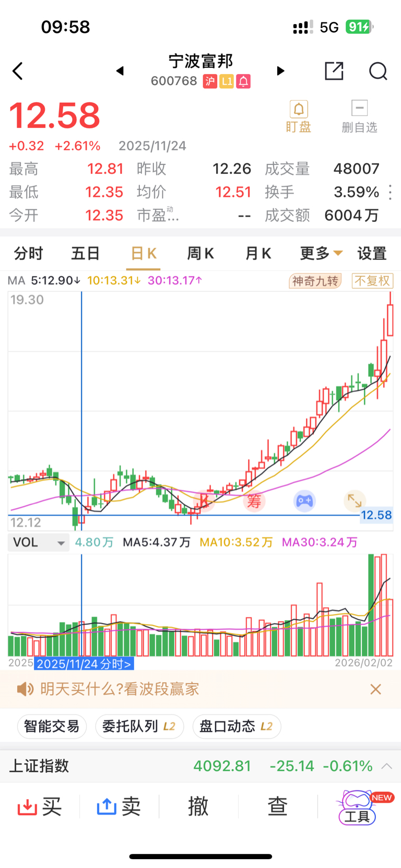Switch to 分时 tab
This screenshot has width=401, height=868.
pos(29,254)
